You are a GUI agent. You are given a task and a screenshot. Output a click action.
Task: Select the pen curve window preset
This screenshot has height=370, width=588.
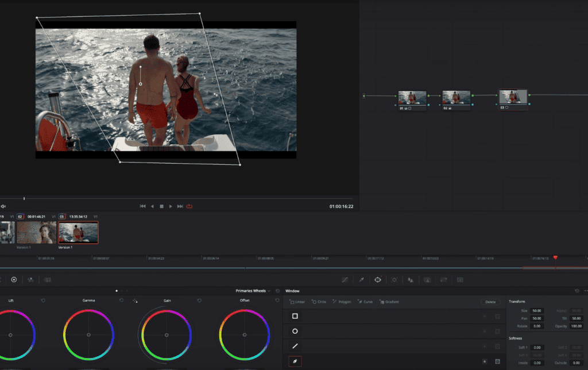pyautogui.click(x=295, y=361)
